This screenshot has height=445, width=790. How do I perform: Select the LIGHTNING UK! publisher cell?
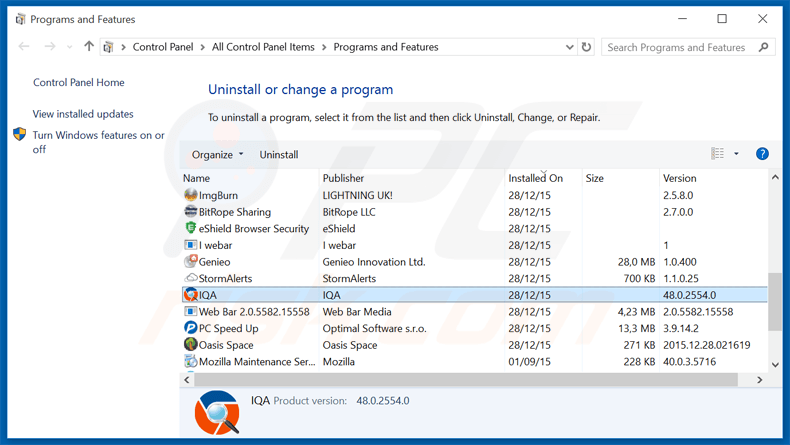[357, 195]
